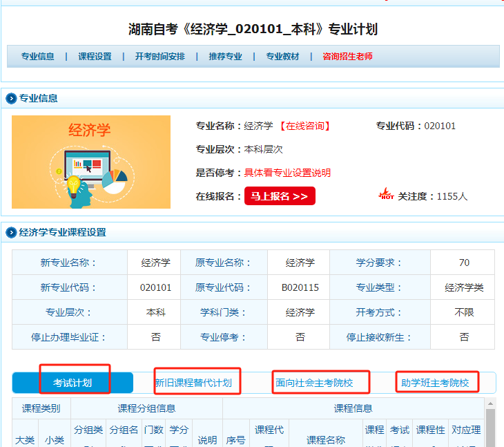The image size is (504, 447).
Task: Click the 经济学专业课程设置 section arrow icon
Action: pyautogui.click(x=11, y=232)
